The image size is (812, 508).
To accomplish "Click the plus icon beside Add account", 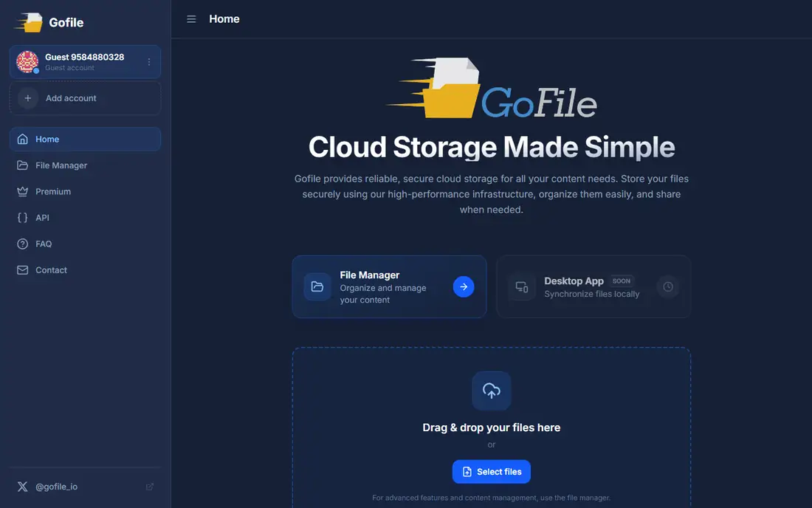I will tap(28, 98).
